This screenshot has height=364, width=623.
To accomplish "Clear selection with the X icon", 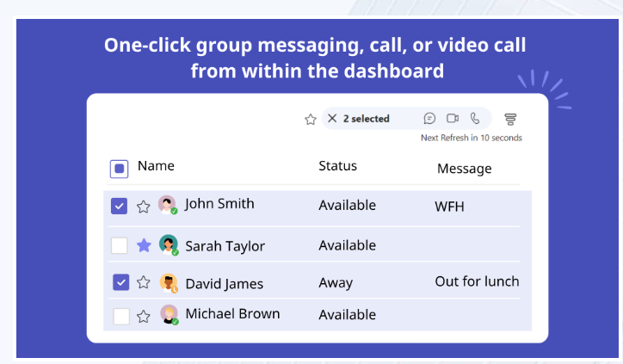I will pyautogui.click(x=332, y=119).
